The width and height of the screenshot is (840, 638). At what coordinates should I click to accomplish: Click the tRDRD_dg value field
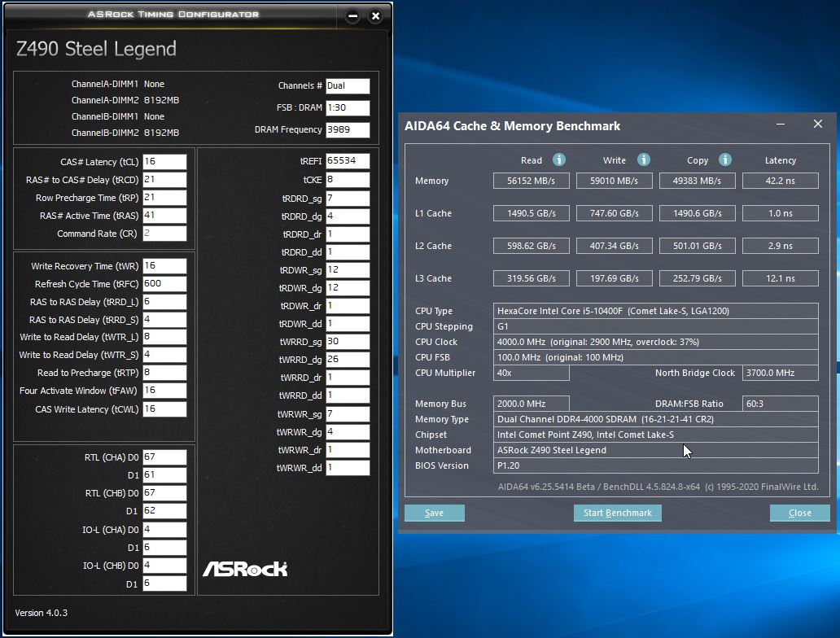(348, 216)
